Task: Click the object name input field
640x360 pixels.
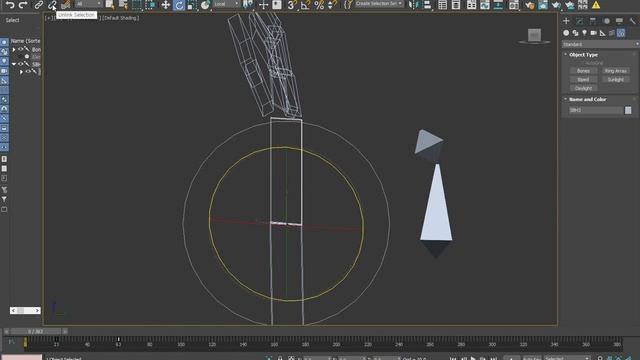Action: tap(596, 110)
